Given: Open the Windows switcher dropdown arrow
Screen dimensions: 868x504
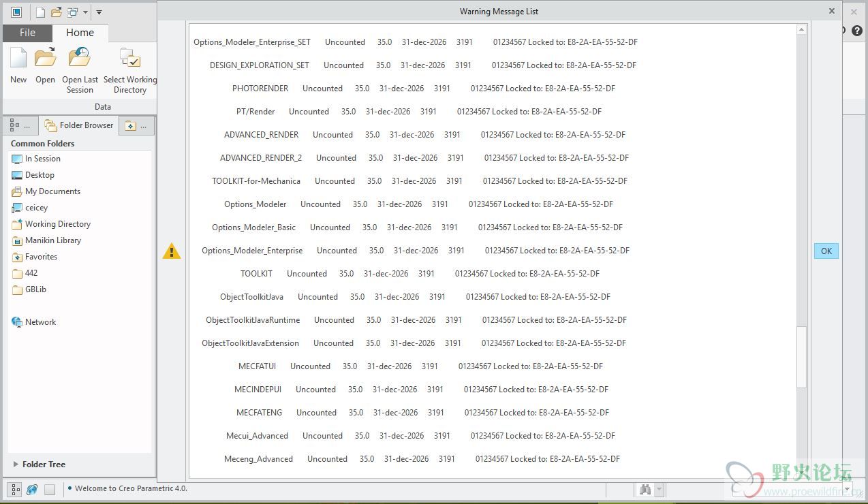Looking at the screenshot, I should (x=85, y=12).
